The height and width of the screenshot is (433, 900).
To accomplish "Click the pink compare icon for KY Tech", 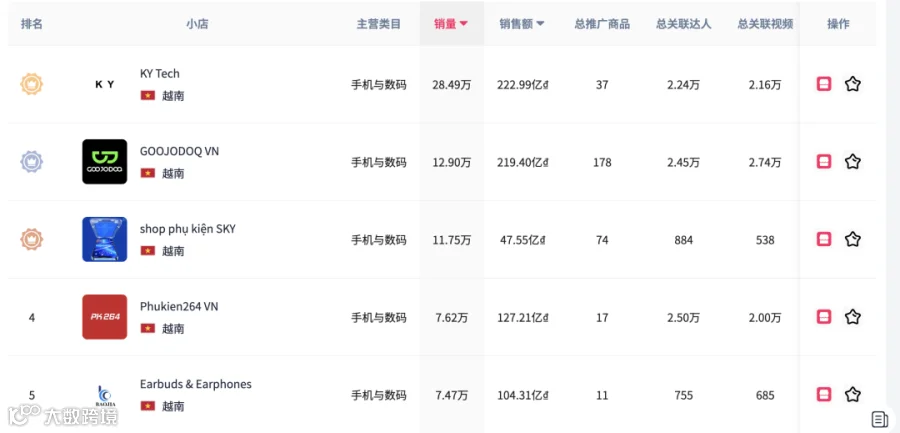I will click(824, 84).
